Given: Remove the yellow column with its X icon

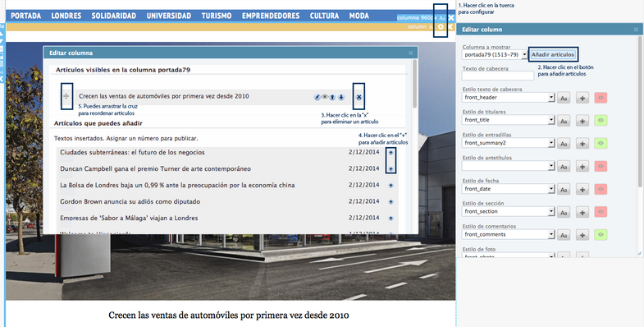Looking at the screenshot, I should point(450,27).
